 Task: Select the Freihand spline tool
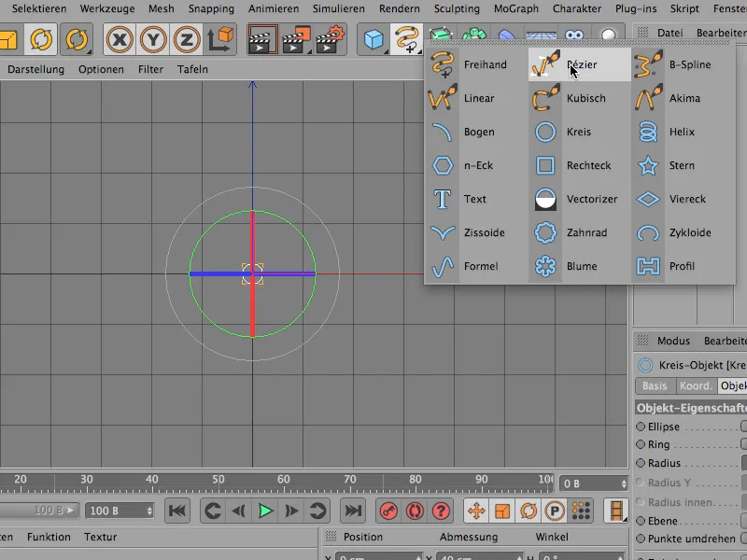tap(470, 64)
